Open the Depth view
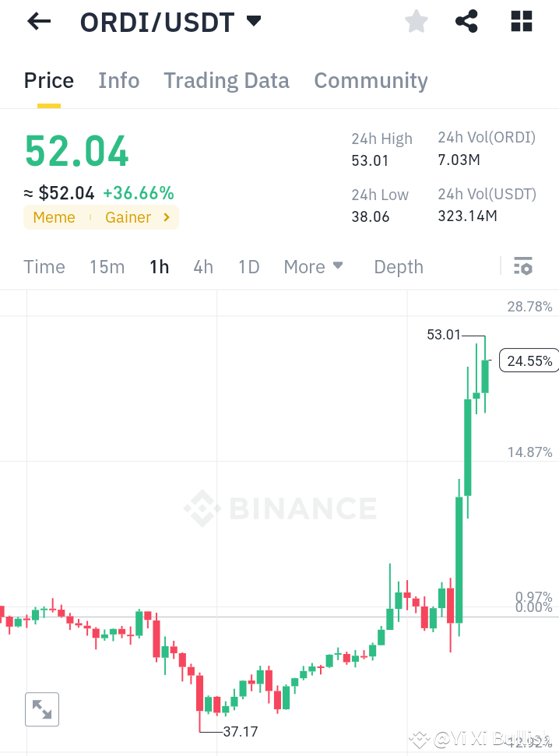The image size is (559, 756). (398, 266)
